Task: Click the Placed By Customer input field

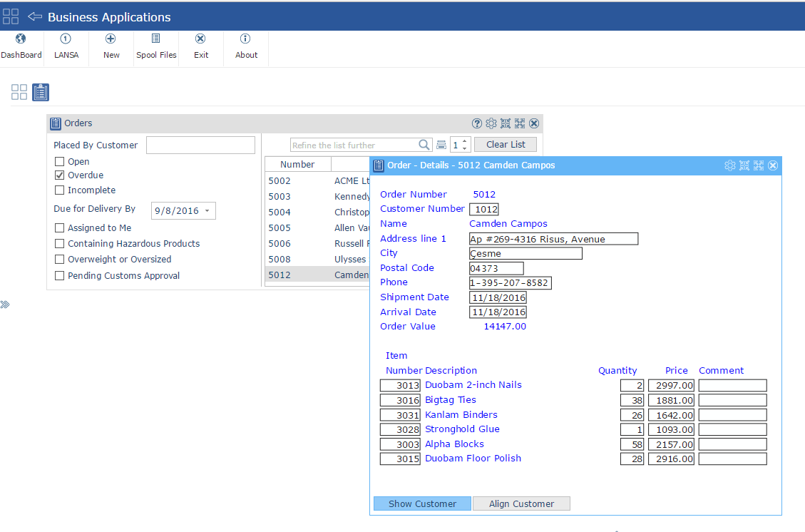Action: pyautogui.click(x=200, y=145)
